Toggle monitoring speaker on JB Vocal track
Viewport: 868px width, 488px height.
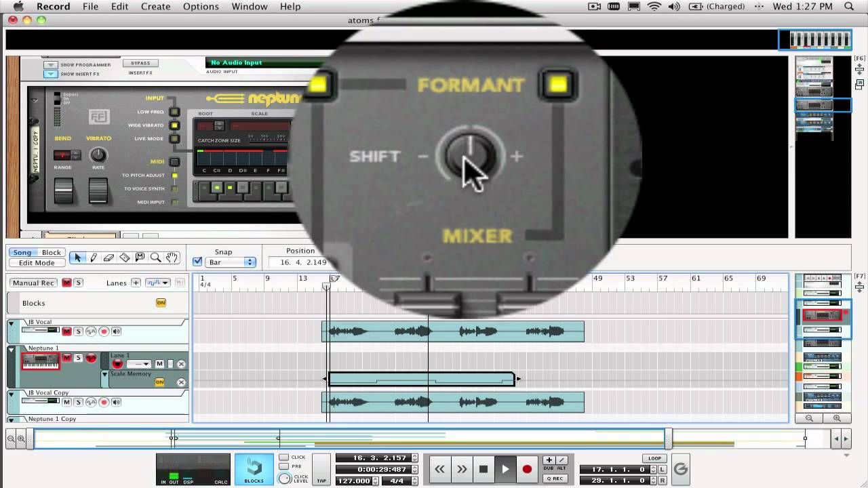pyautogui.click(x=117, y=331)
